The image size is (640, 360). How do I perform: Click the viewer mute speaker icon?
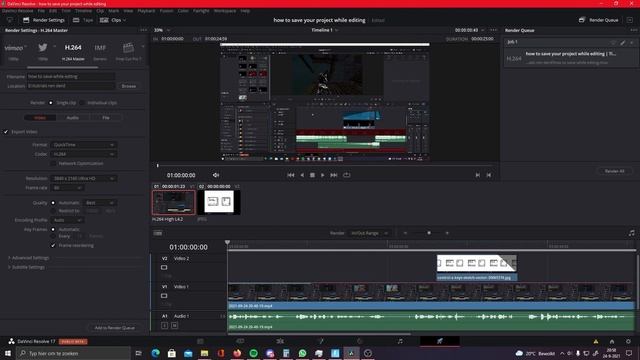[x=216, y=175]
